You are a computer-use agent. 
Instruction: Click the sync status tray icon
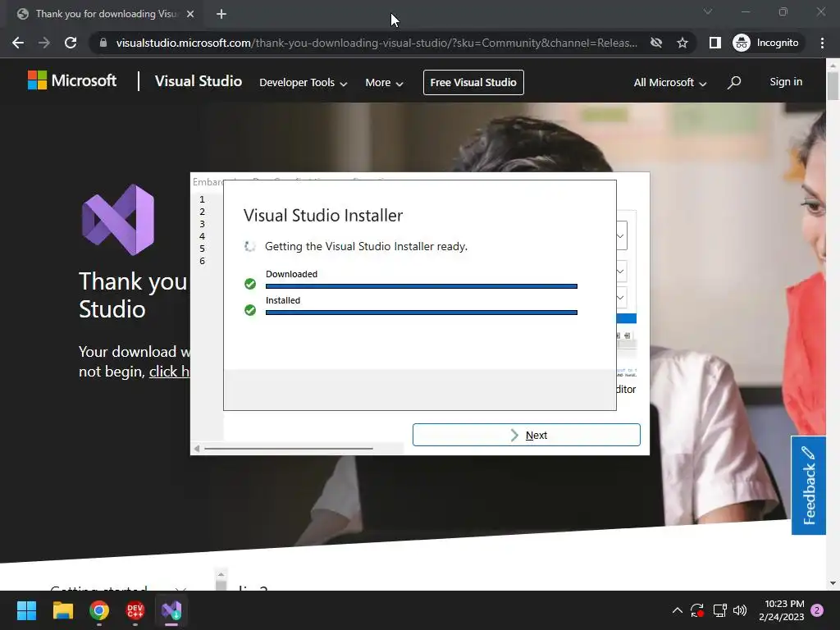697,610
